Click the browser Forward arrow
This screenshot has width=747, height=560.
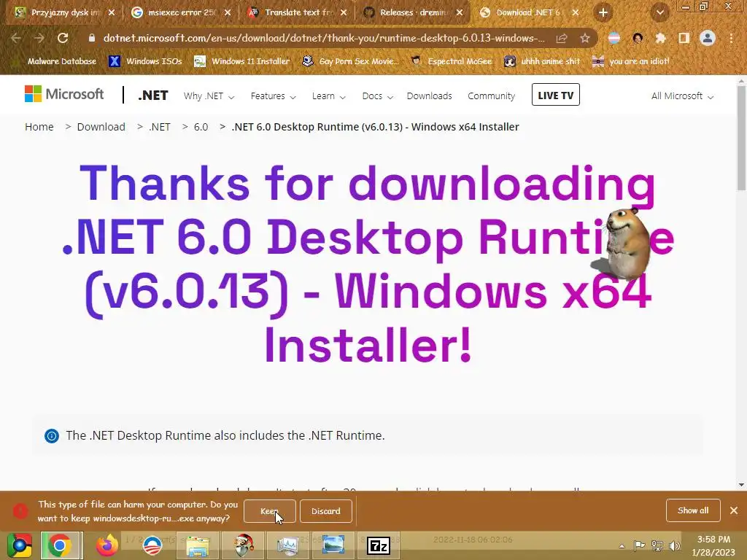click(39, 38)
